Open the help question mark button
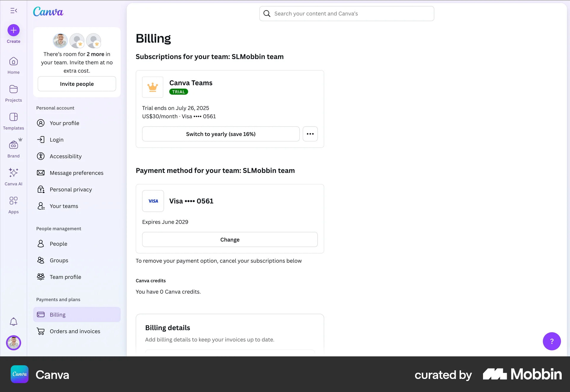This screenshot has height=392, width=570. [552, 341]
